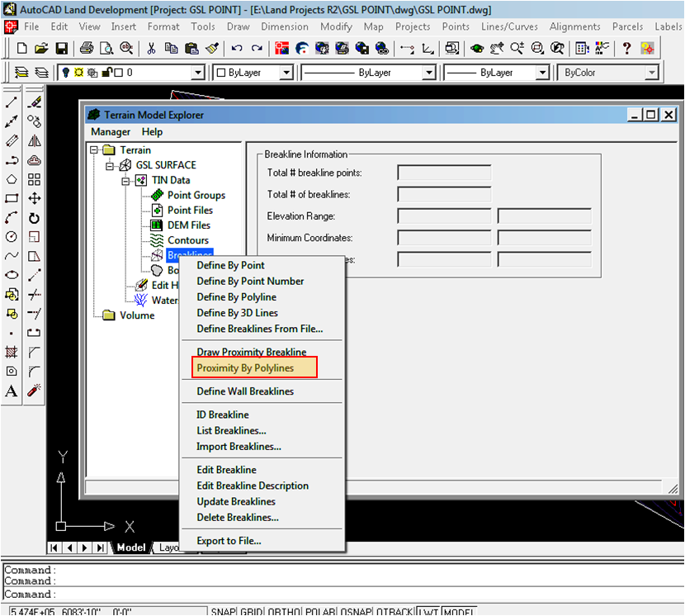The image size is (685, 616).
Task: Open the layer control dropdown
Action: click(197, 73)
